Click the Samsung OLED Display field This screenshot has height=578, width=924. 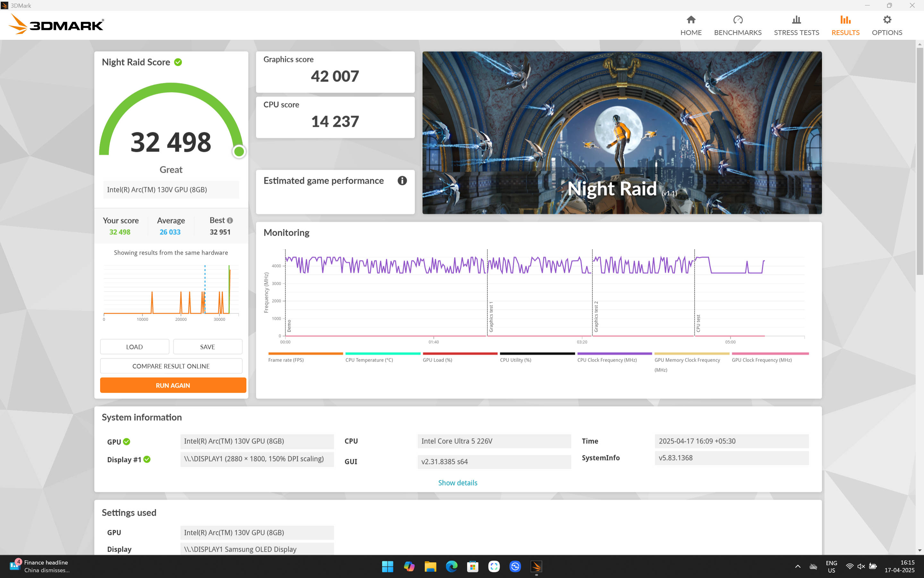(257, 549)
